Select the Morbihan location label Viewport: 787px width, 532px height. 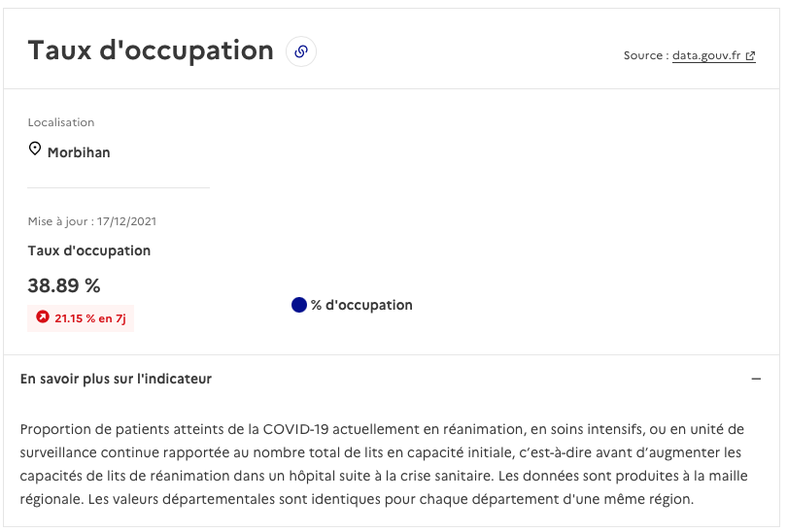(x=79, y=152)
